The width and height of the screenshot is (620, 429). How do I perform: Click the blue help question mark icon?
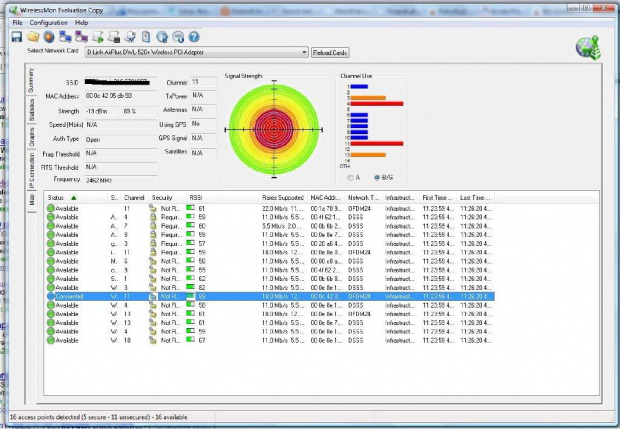[x=193, y=37]
